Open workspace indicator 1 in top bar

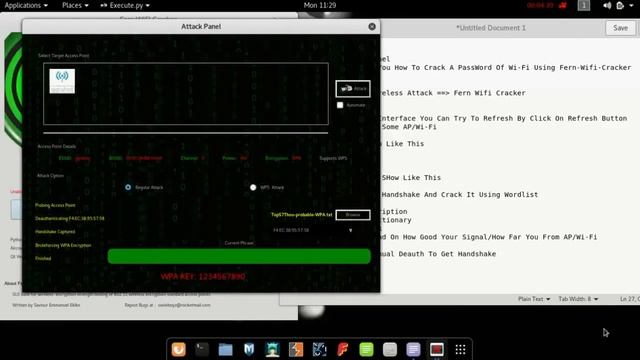[x=584, y=5]
